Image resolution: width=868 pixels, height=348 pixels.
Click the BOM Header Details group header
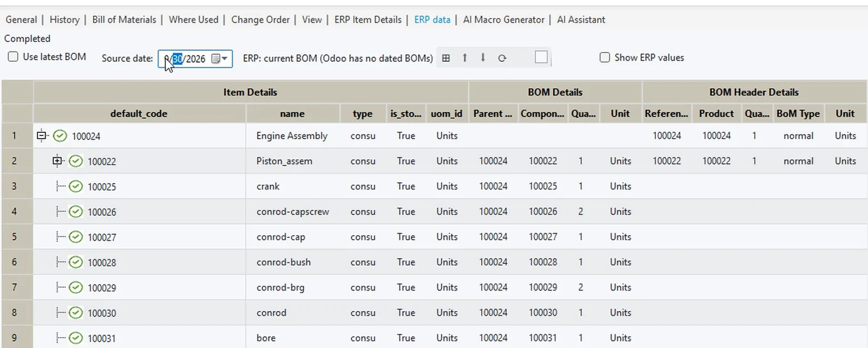pyautogui.click(x=754, y=92)
